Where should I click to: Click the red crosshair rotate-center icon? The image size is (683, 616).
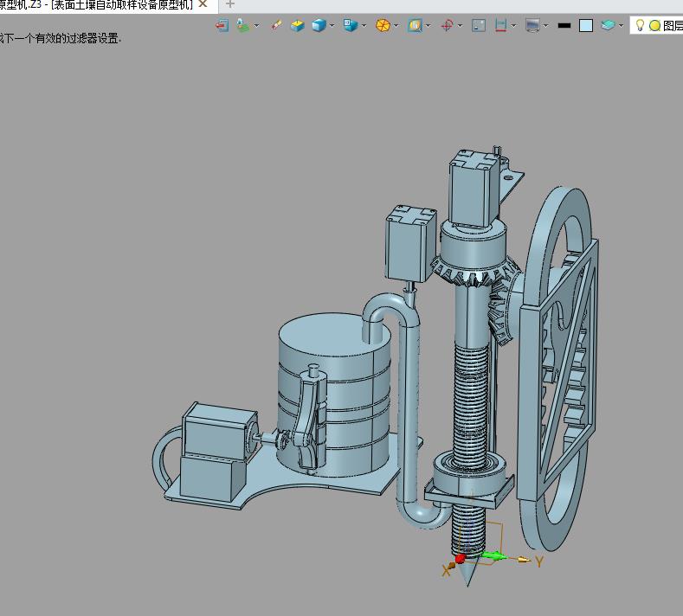447,25
